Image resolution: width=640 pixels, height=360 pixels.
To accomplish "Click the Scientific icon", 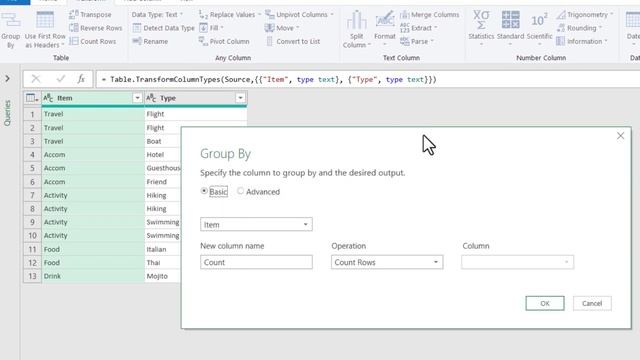I will click(539, 20).
